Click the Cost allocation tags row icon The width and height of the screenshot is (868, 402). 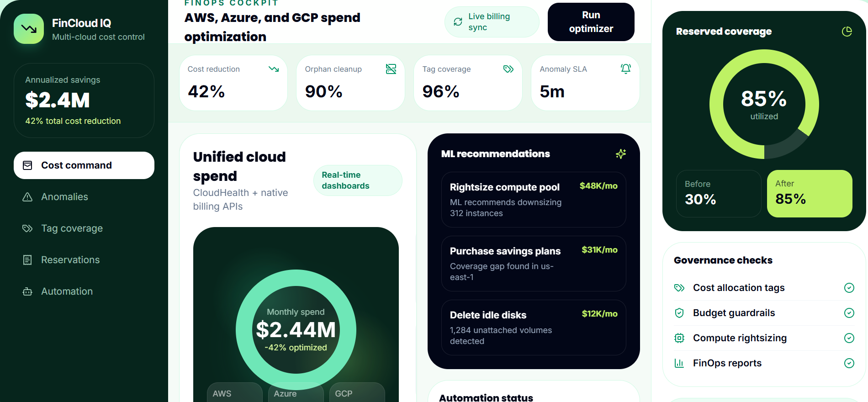click(x=679, y=288)
